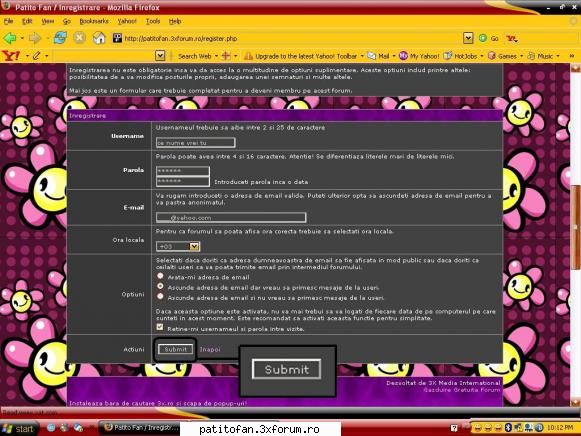Click 'Gazduire Gratuita Forum' link
This screenshot has height=436, width=581.
(x=462, y=390)
